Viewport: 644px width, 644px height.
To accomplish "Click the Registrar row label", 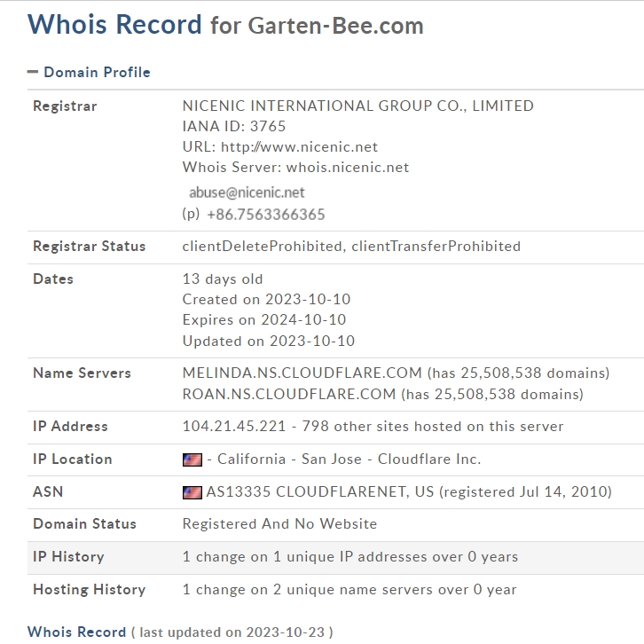I will click(65, 106).
